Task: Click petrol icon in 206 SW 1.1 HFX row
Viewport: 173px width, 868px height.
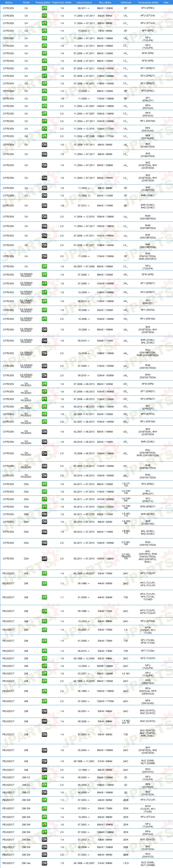Action: tap(44, 800)
